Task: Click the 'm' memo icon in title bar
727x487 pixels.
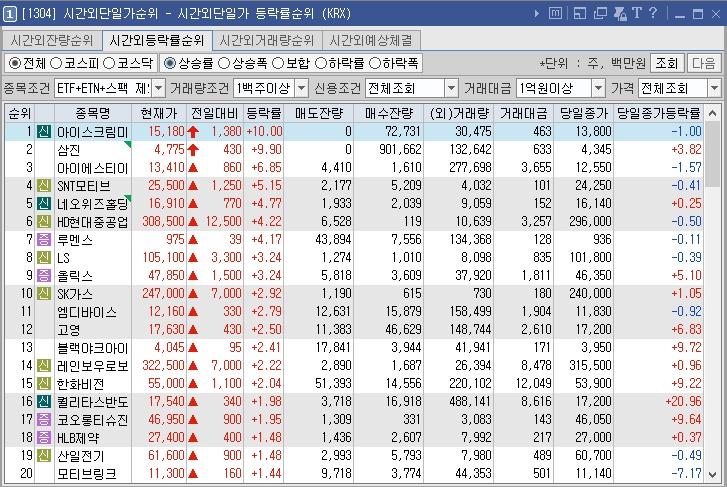Action: [555, 13]
